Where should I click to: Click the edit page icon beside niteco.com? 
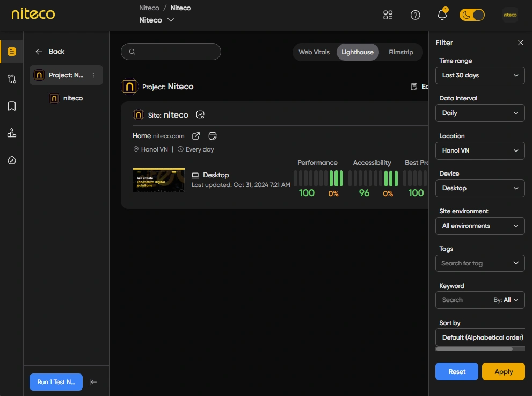(x=213, y=136)
